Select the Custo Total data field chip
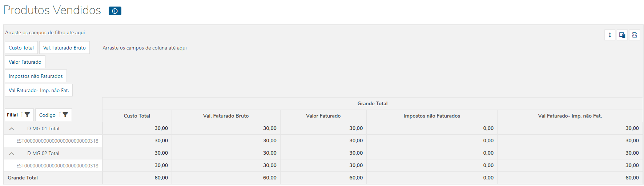The width and height of the screenshot is (644, 186). coord(21,48)
